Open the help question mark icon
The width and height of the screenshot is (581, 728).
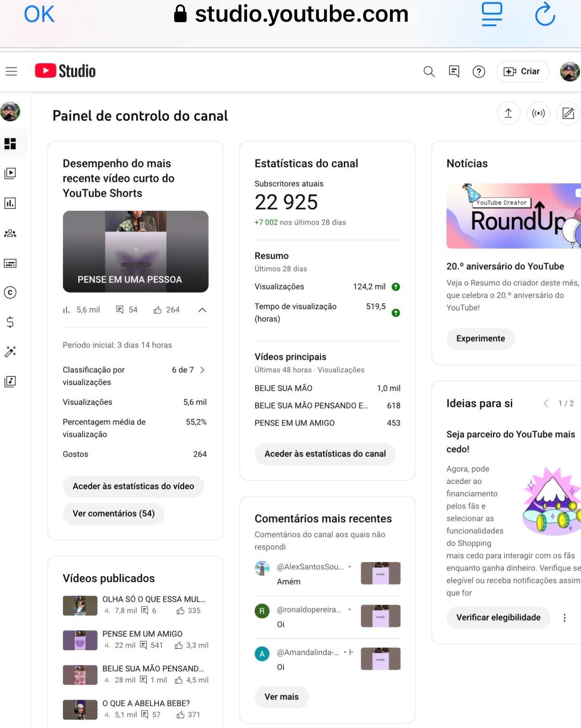tap(479, 71)
